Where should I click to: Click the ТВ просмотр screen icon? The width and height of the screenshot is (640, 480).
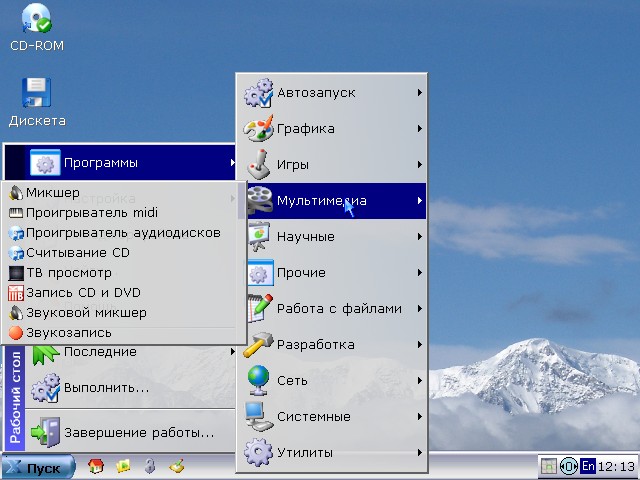point(16,273)
